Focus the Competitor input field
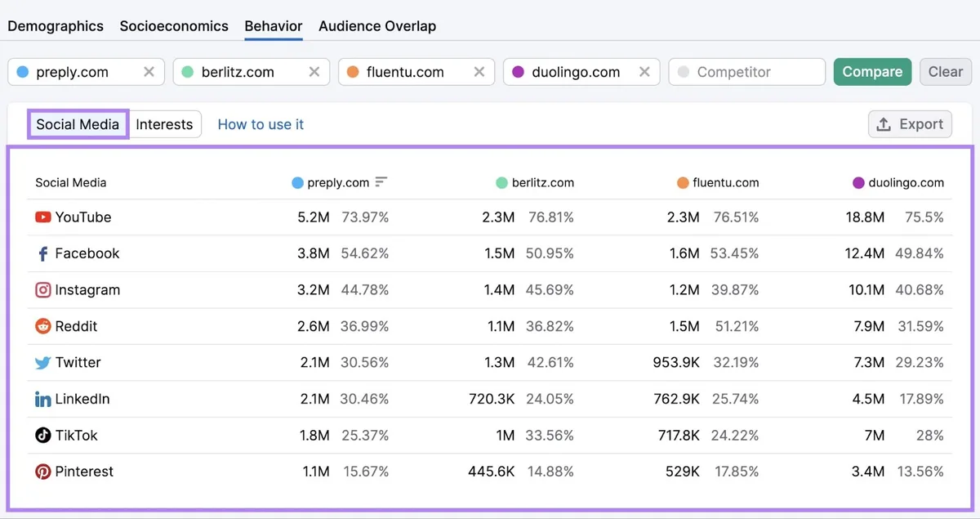980x519 pixels. 746,72
